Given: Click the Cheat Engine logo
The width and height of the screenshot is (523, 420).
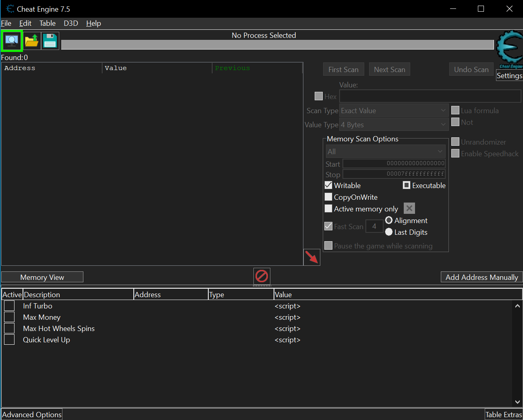Looking at the screenshot, I should pos(509,49).
